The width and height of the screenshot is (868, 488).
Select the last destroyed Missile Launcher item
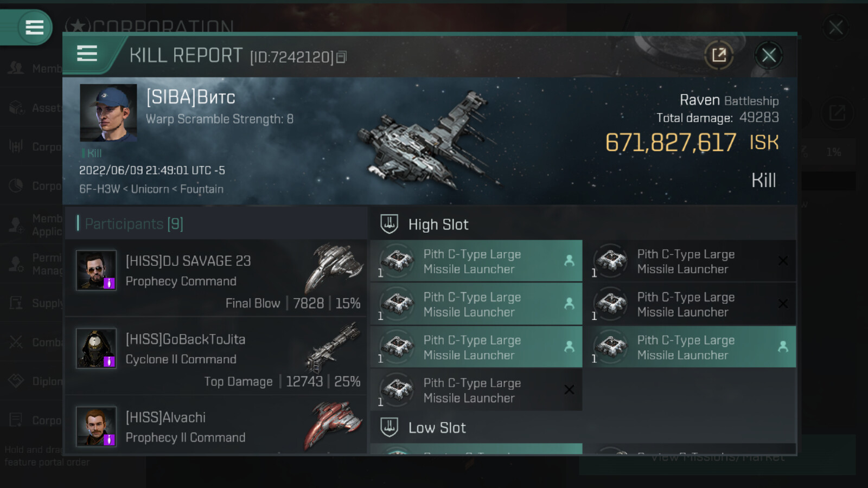pyautogui.click(x=476, y=390)
